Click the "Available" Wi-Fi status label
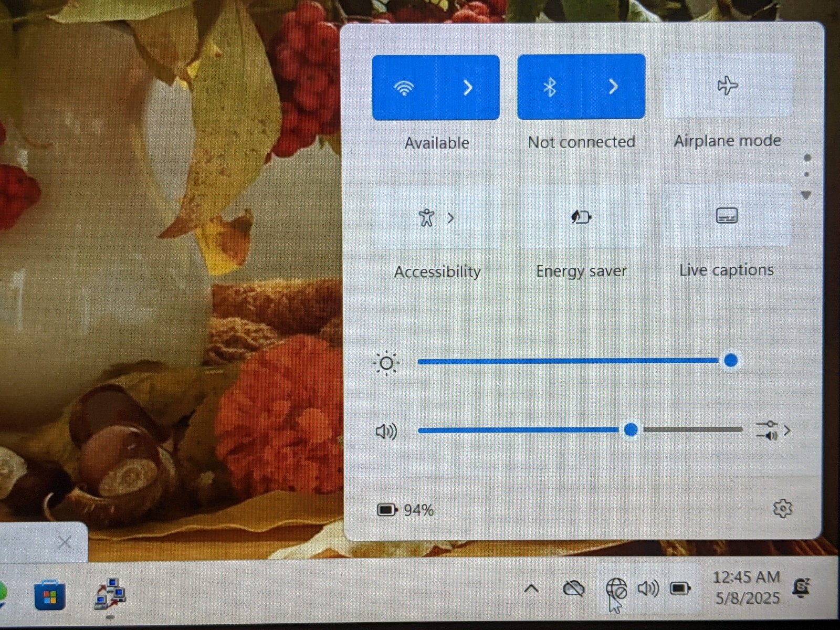This screenshot has width=840, height=630. coord(437,143)
